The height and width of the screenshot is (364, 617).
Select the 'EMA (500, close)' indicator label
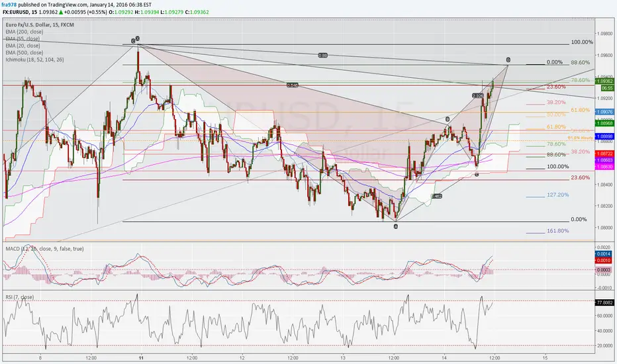coord(24,53)
